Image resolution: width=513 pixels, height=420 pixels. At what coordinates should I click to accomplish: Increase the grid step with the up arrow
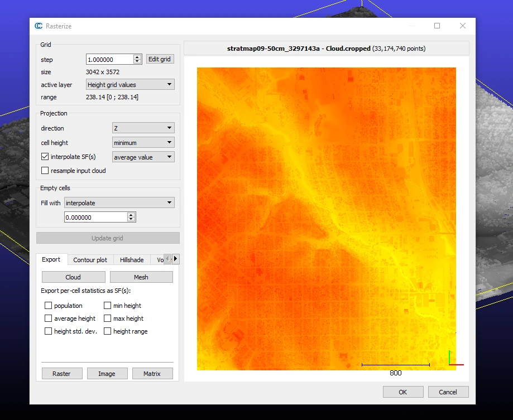[137, 57]
